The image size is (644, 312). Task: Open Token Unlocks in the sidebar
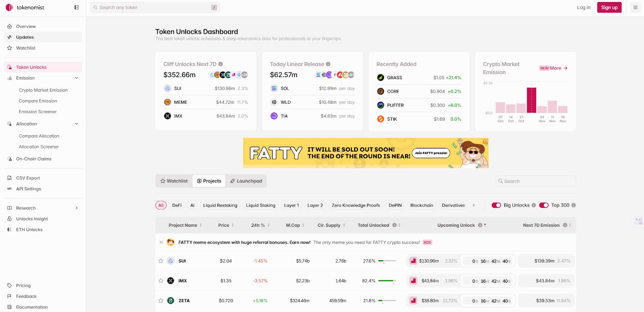[43, 67]
